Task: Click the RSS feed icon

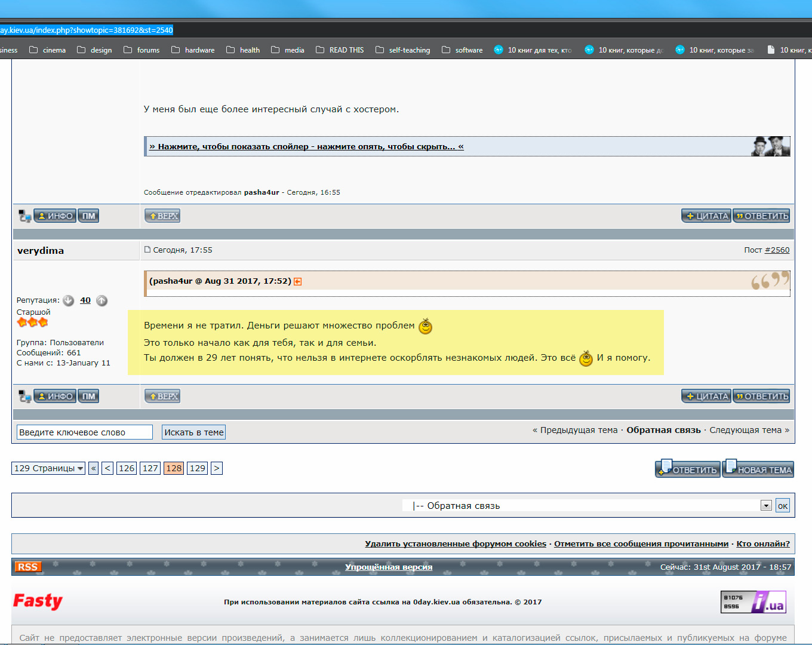Action: (x=28, y=567)
